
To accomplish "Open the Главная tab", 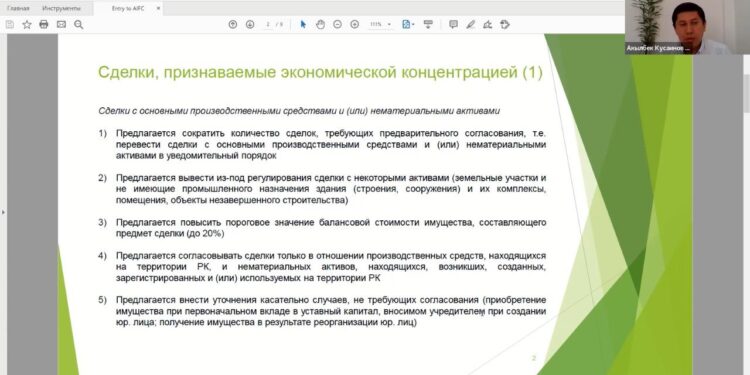I will click(x=18, y=8).
